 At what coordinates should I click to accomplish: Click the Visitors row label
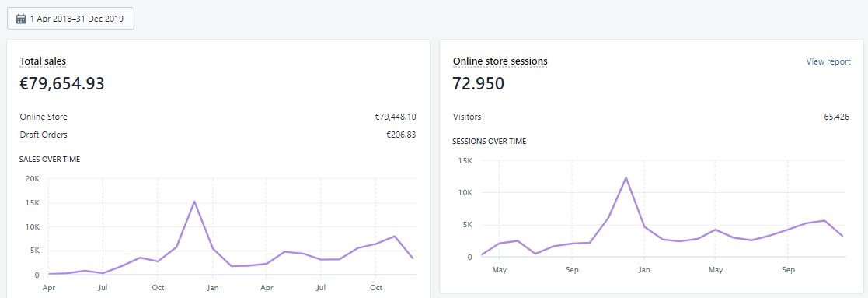tap(467, 117)
